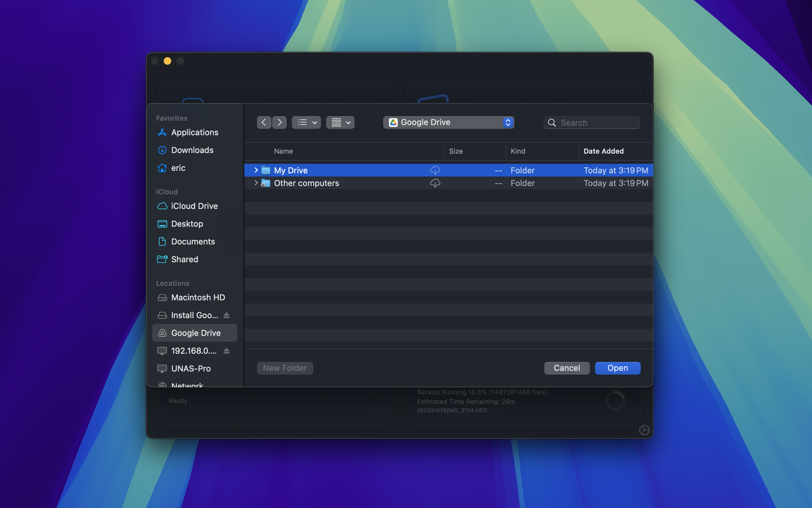Click My Drive date 'Today at 3:19 PM'

click(616, 170)
